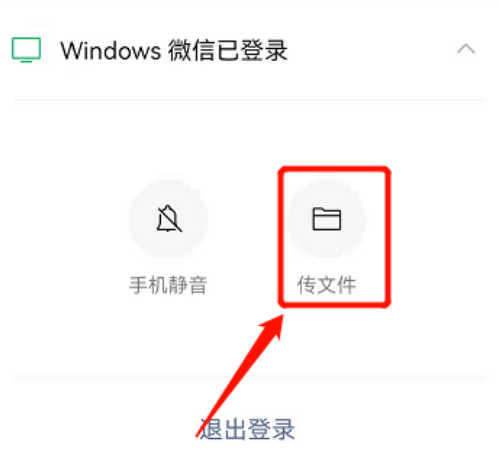Toggle phone mute via the bell button

pyautogui.click(x=169, y=219)
